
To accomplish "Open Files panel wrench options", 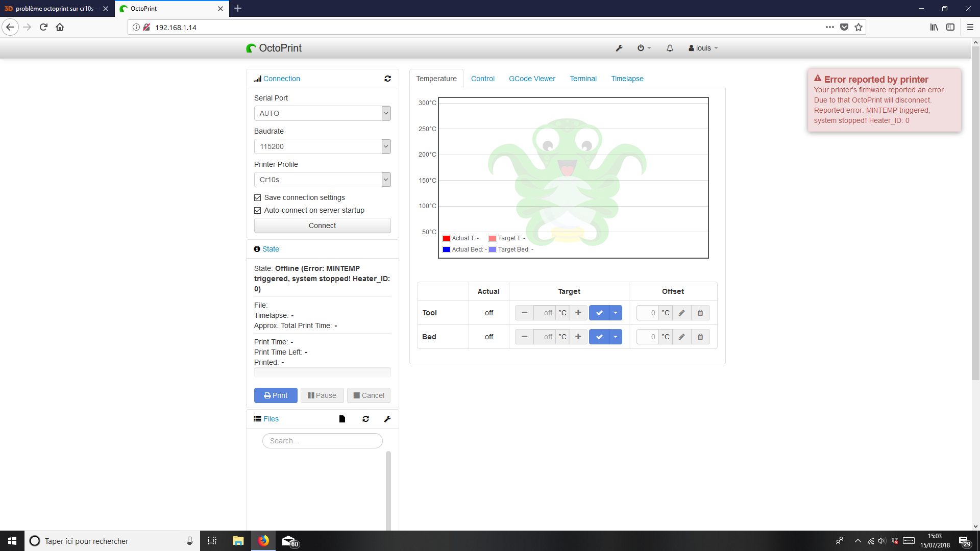I will [x=387, y=419].
